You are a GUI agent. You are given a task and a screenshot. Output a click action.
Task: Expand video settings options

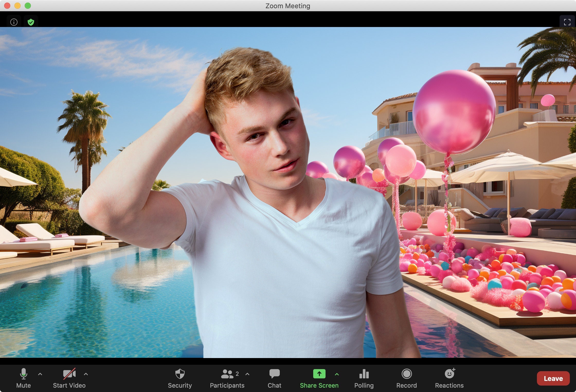point(86,375)
